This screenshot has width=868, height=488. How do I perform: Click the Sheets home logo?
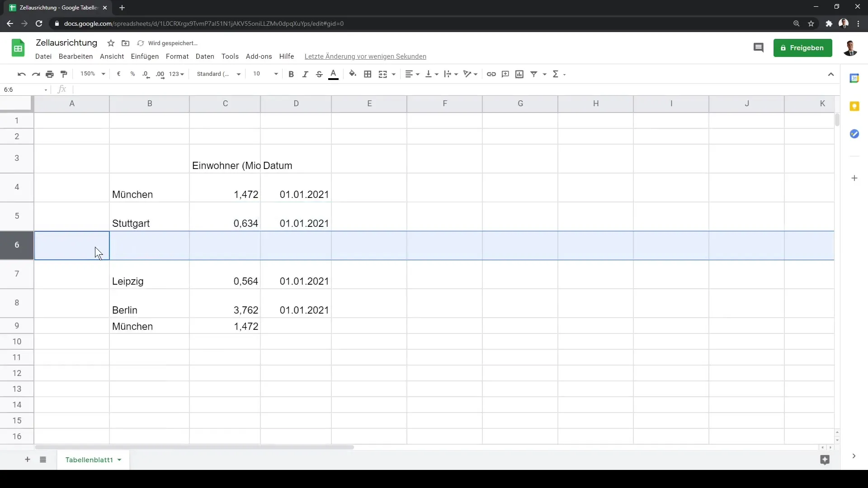coord(18,48)
